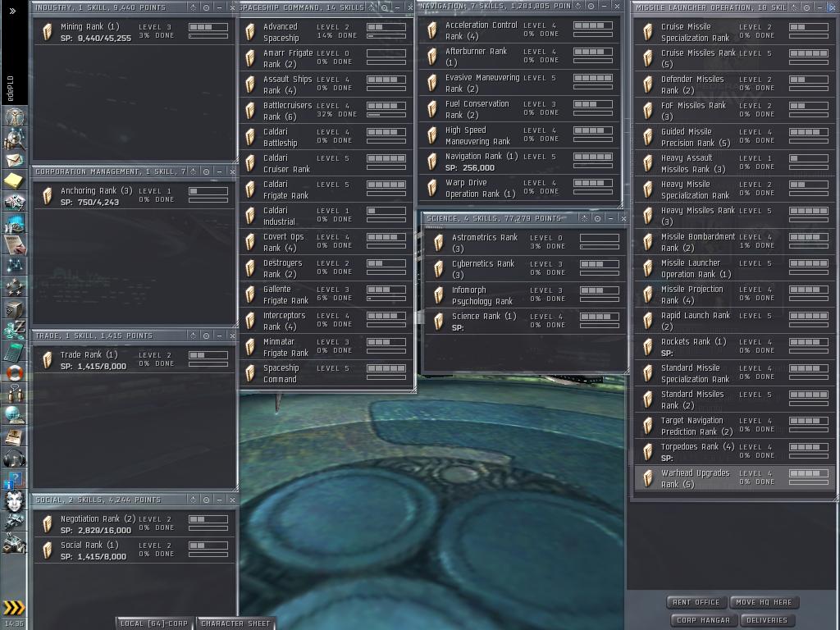Expand the sidebar with the double-arrow

(x=13, y=10)
